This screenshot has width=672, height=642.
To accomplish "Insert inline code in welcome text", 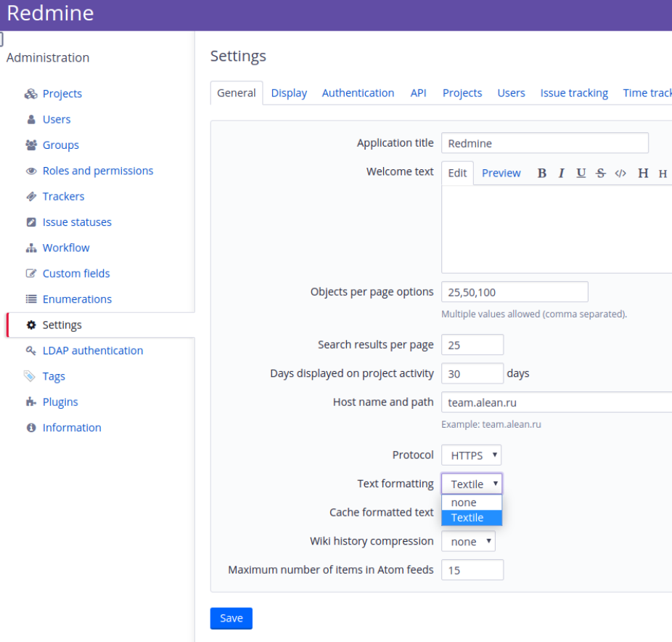I will pos(620,174).
